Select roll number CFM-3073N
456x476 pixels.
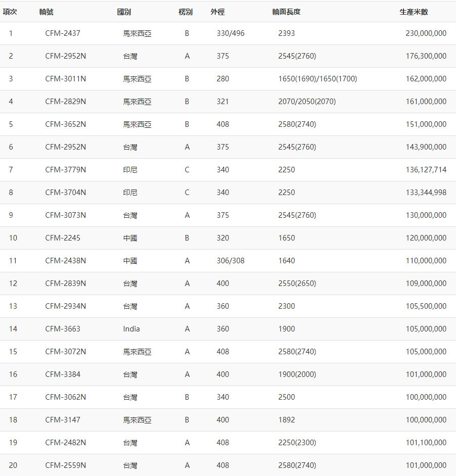[66, 215]
